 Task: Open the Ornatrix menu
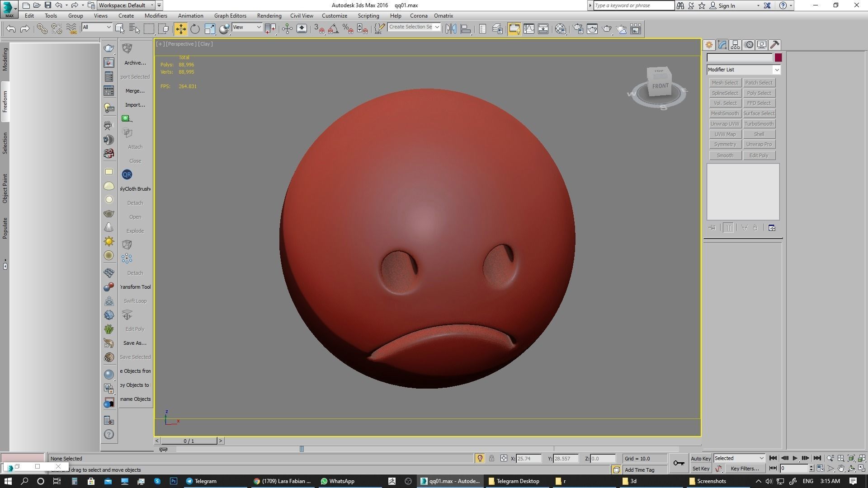click(x=443, y=16)
